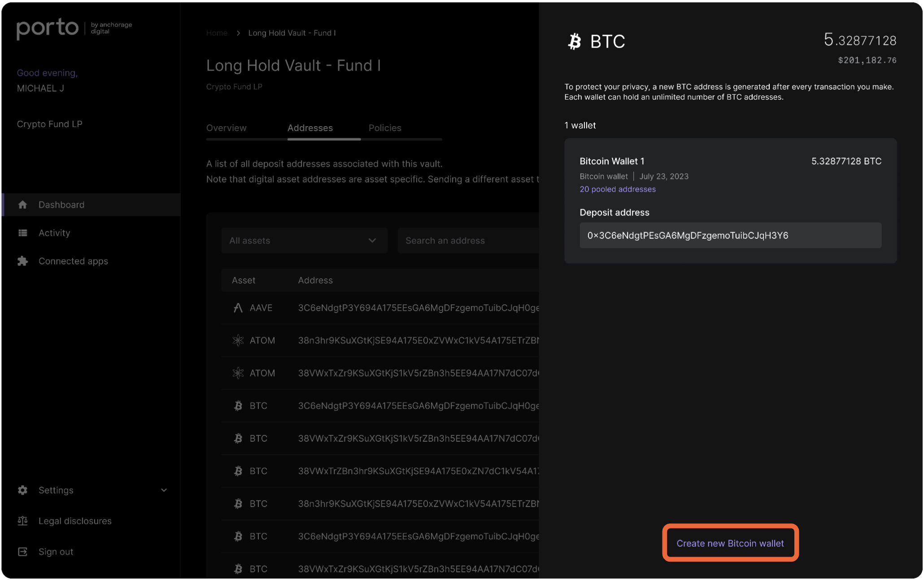Switch to the Policies tab

click(x=385, y=128)
